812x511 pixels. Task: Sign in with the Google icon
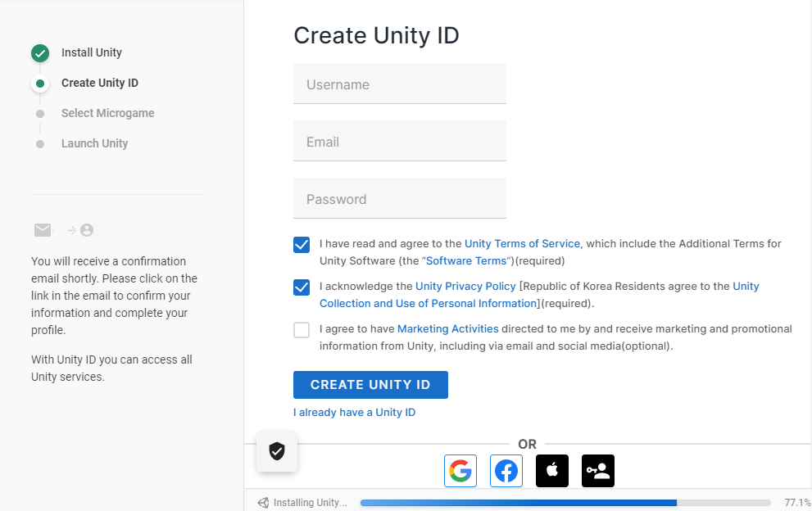point(460,471)
